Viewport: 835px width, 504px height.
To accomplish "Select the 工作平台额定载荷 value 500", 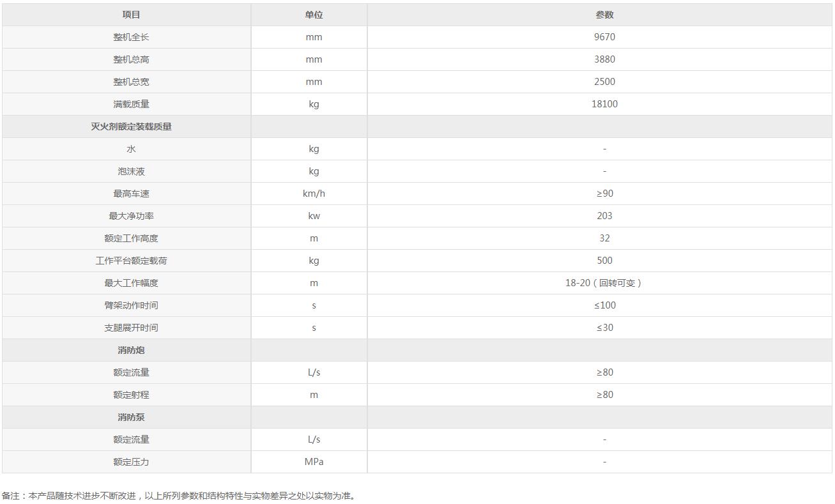I will click(x=604, y=261).
